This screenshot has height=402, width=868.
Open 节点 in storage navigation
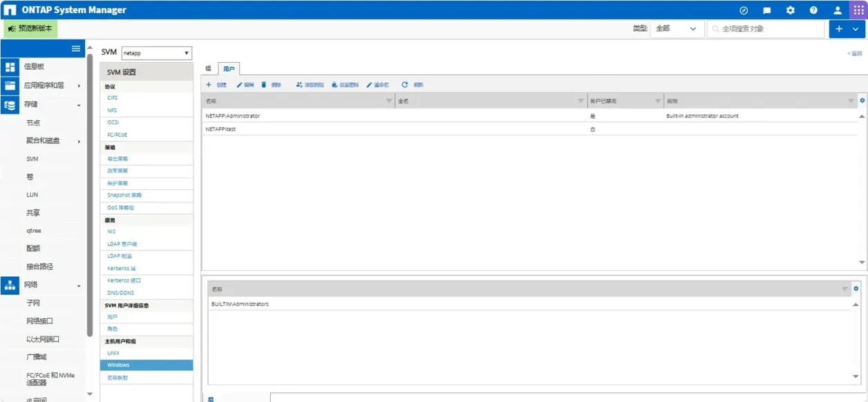(33, 123)
